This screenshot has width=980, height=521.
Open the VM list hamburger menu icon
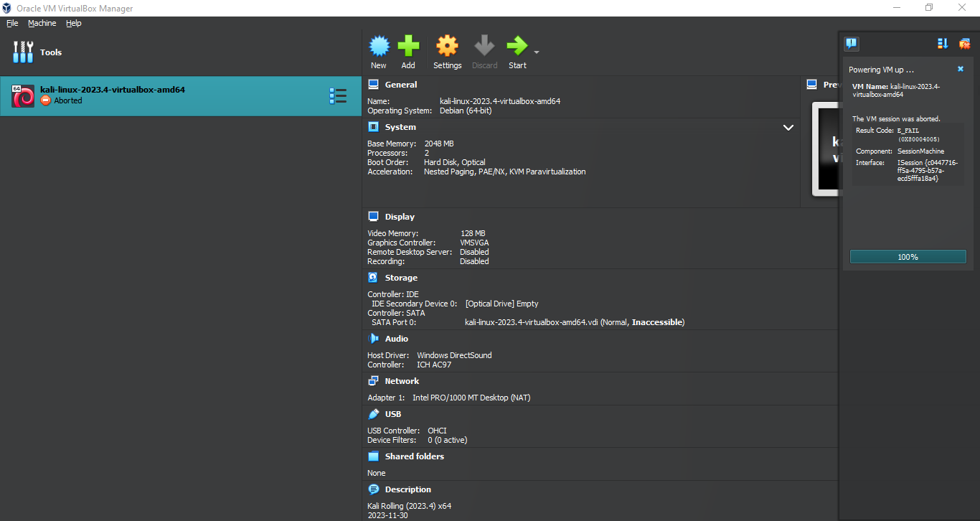(338, 95)
